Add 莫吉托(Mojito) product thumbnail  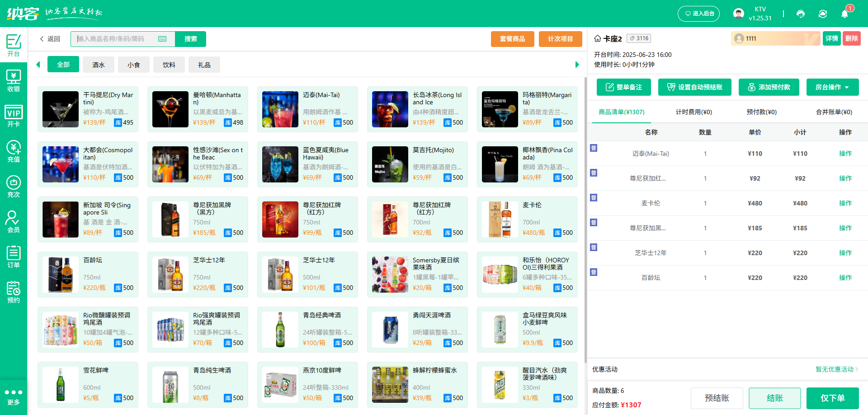pyautogui.click(x=390, y=164)
